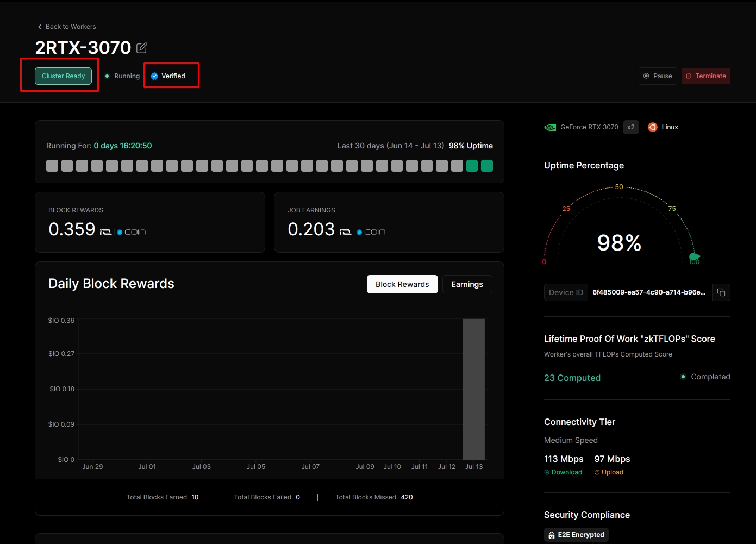Click the edit pencil icon beside 2RTX-3070
The width and height of the screenshot is (756, 544).
[x=142, y=48]
